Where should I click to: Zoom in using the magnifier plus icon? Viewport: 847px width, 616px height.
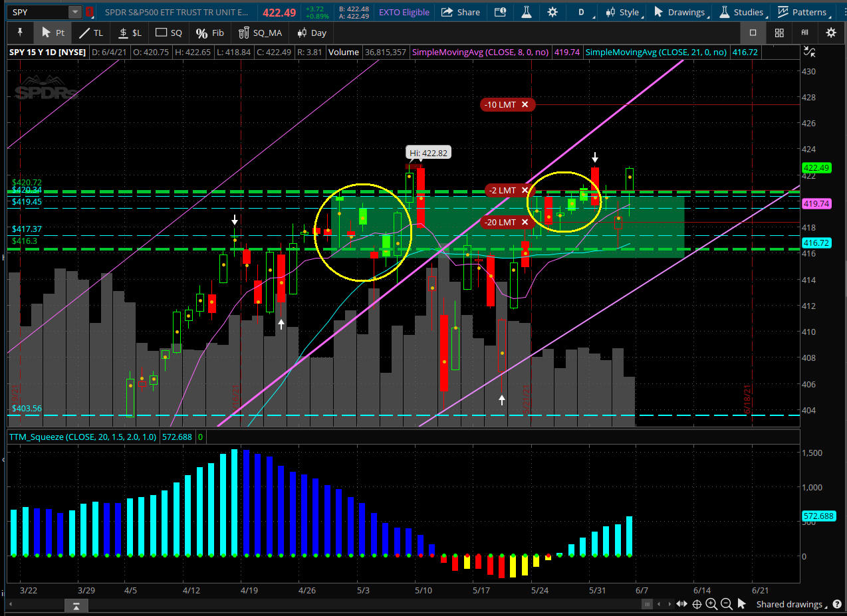711,604
